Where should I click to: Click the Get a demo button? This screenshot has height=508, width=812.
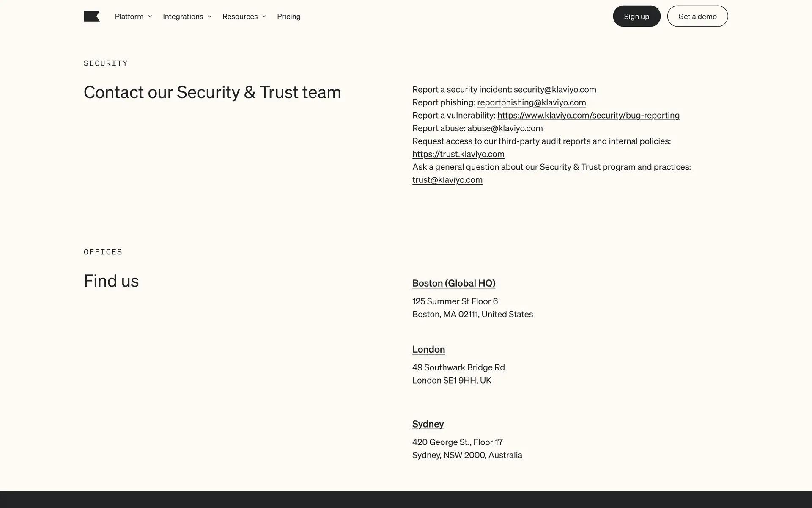697,17
